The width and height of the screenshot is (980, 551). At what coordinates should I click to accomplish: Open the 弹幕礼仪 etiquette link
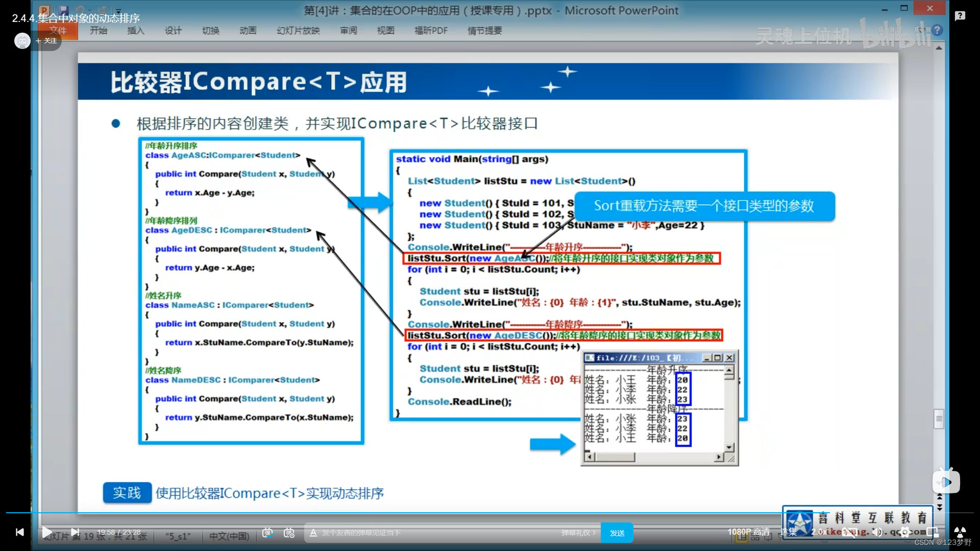click(578, 533)
